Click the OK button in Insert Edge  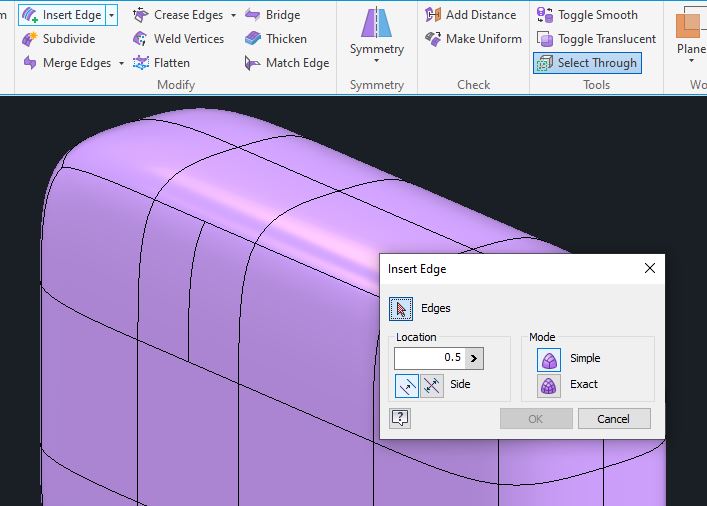tap(536, 419)
